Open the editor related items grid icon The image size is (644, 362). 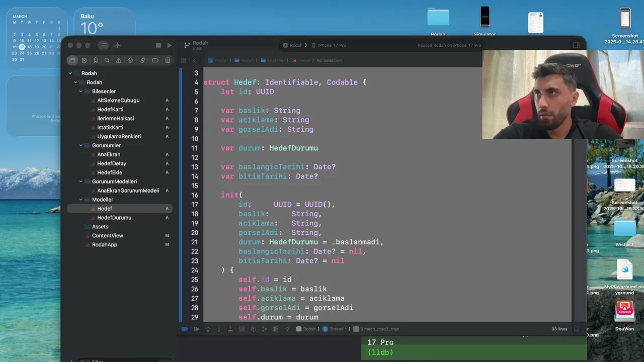click(x=184, y=60)
